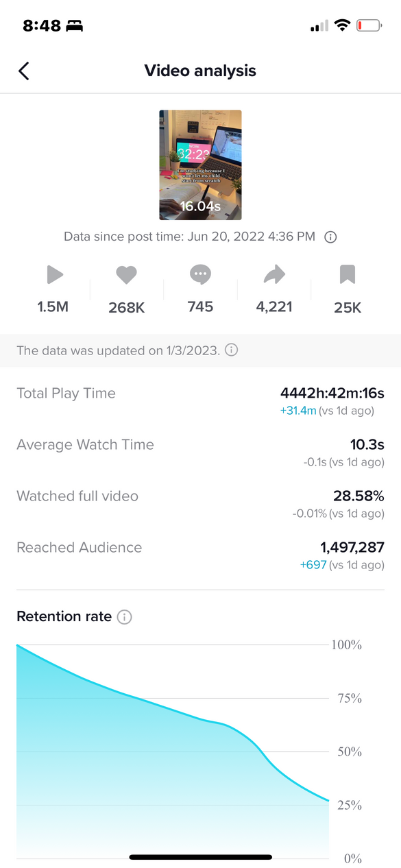Open info icon next to Retention rate

click(x=124, y=617)
